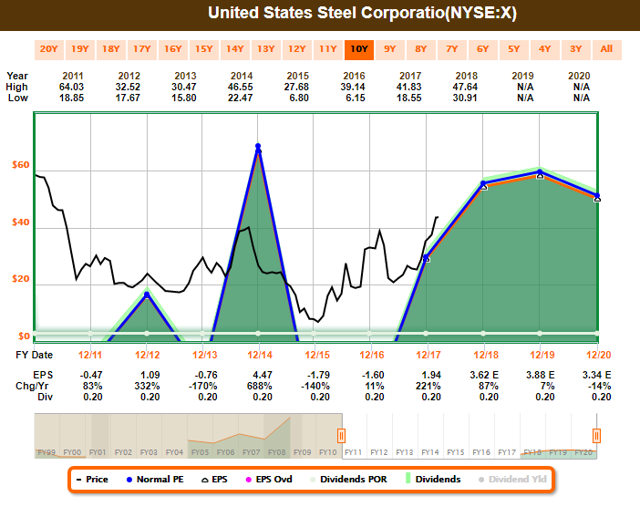Click FY08 in the overview navigator

pos(277,452)
